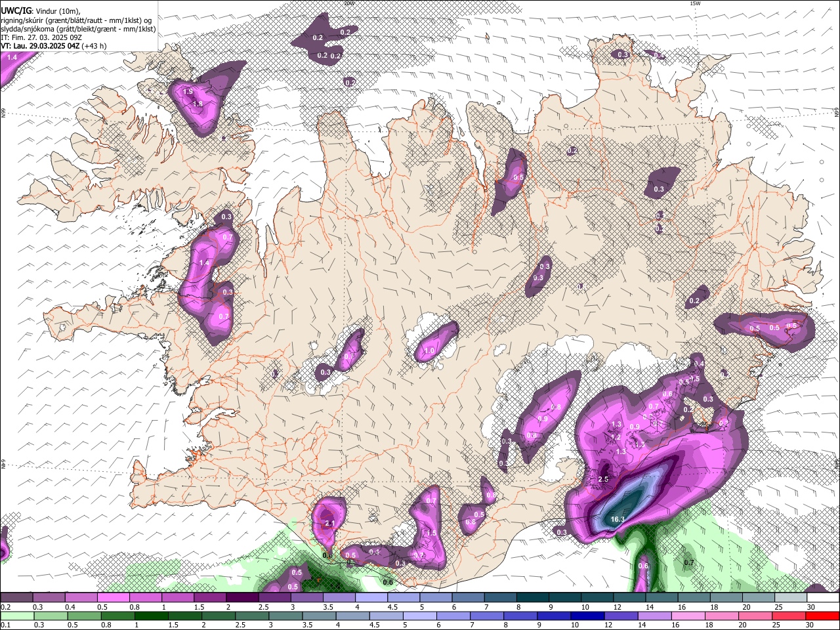
Task: Click the 20W longitude label
Action: click(348, 3)
